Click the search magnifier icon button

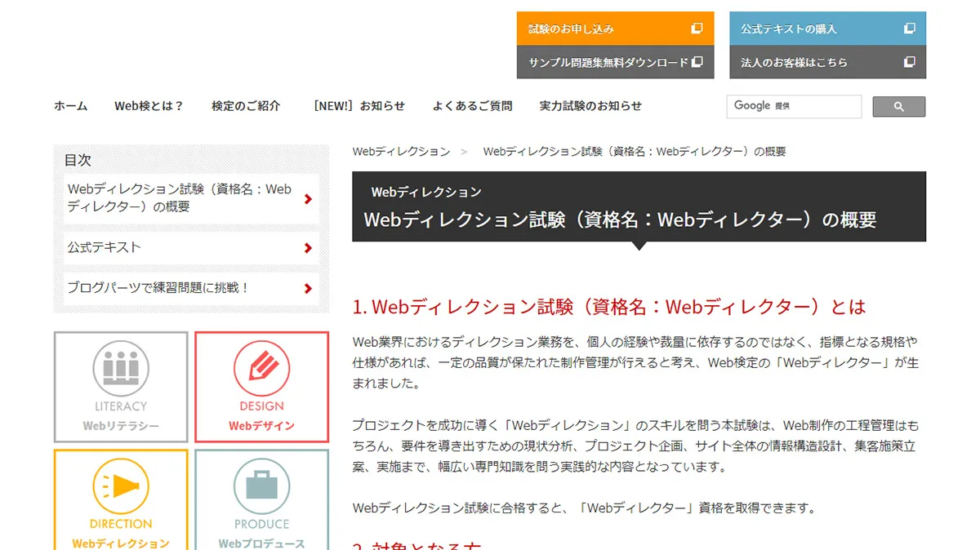tap(898, 106)
